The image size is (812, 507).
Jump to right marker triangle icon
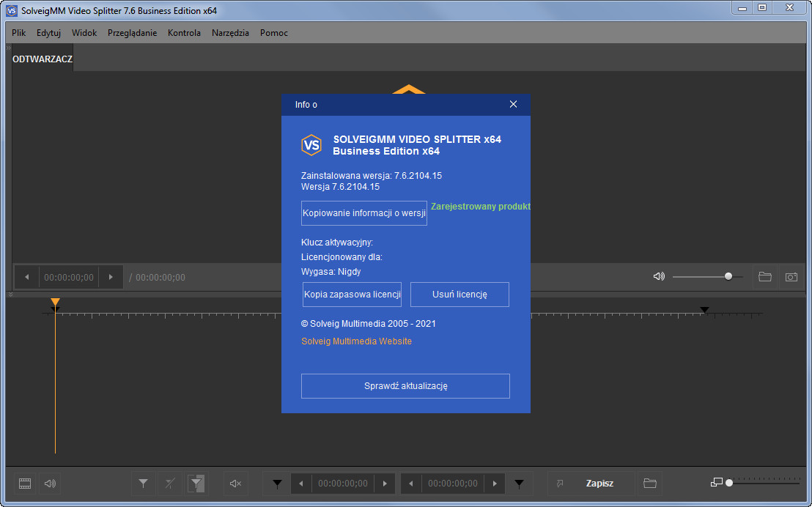click(519, 484)
